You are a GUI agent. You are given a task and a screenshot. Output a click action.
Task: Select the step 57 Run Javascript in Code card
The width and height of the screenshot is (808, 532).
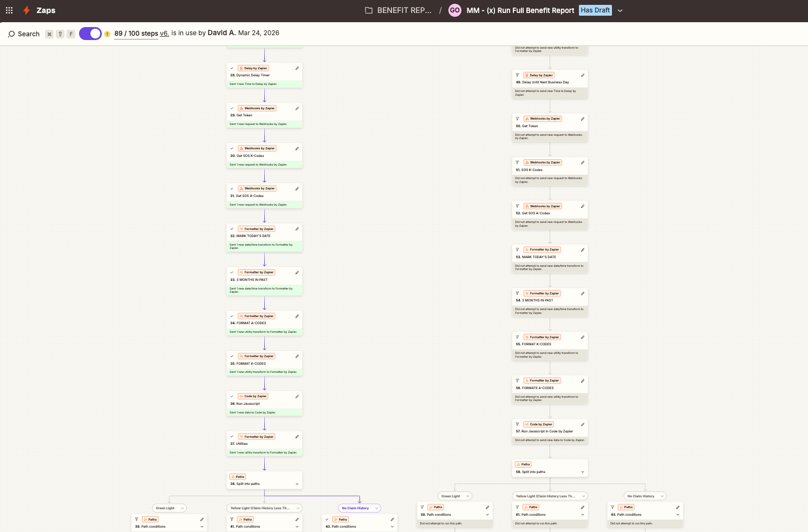pos(549,431)
